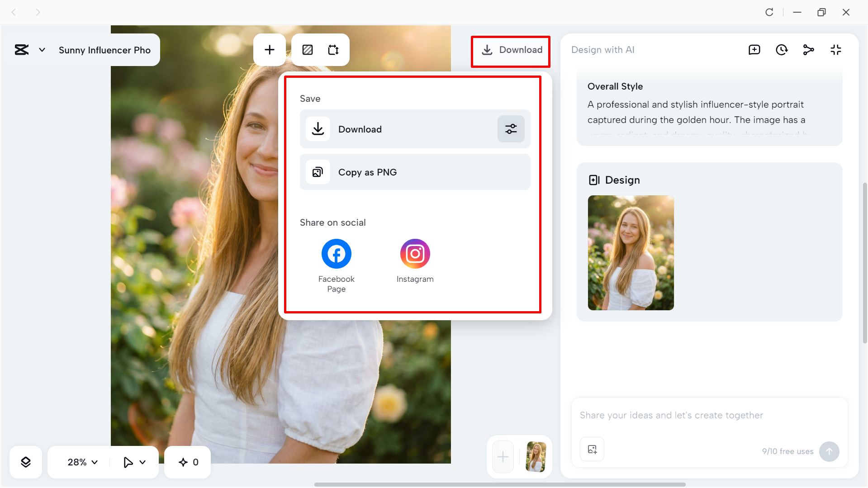Expand the CapCut menu chevron
The width and height of the screenshot is (868, 488).
point(42,50)
